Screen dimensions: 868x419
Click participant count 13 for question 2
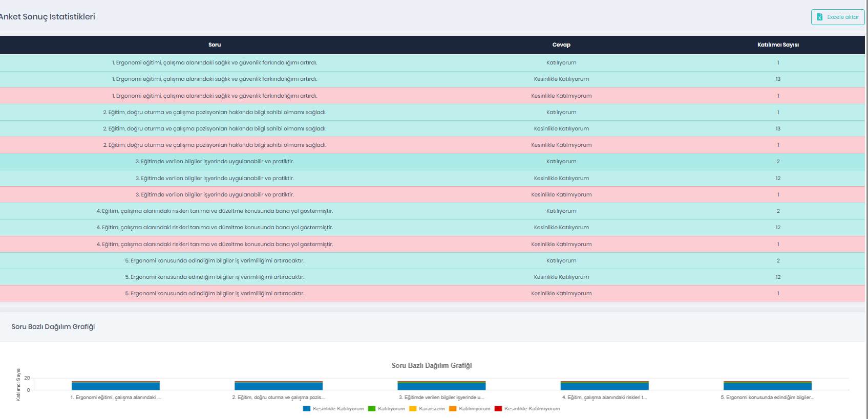(x=778, y=129)
